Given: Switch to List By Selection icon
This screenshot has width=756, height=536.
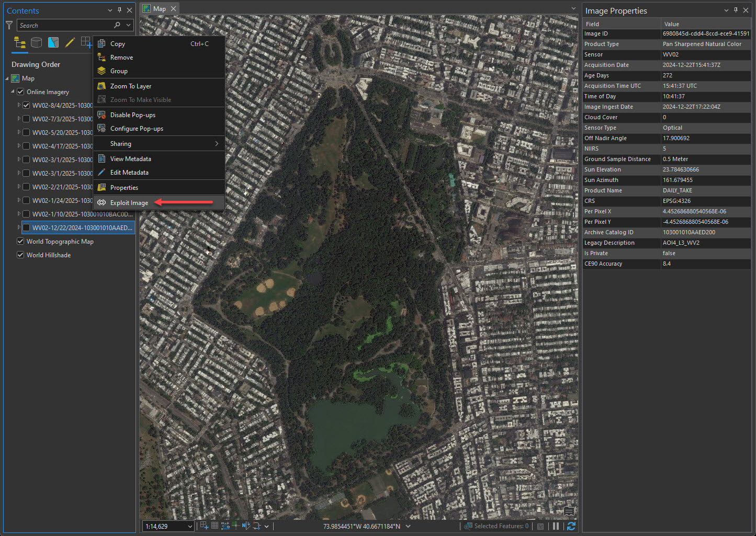Looking at the screenshot, I should (53, 42).
